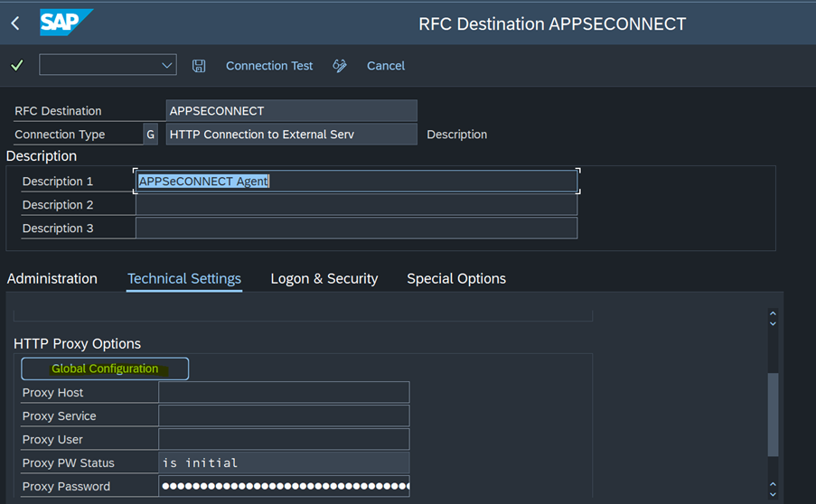Screen dimensions: 816x504
Task: Click the SAP logo
Action: point(66,23)
